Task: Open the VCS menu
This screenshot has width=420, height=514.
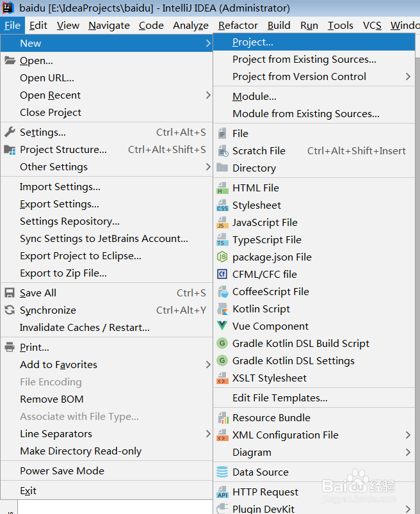Action: (x=372, y=25)
